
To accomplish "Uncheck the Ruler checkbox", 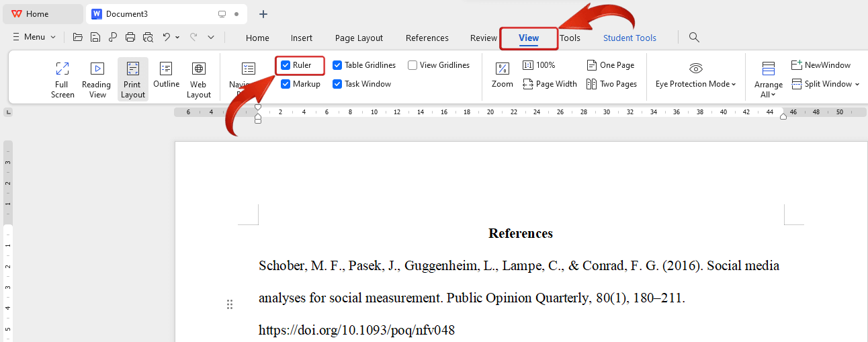I will pyautogui.click(x=286, y=65).
